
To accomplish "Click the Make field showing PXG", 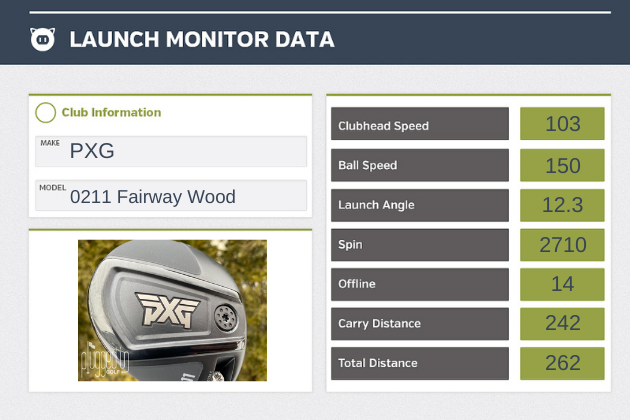I will coord(171,151).
